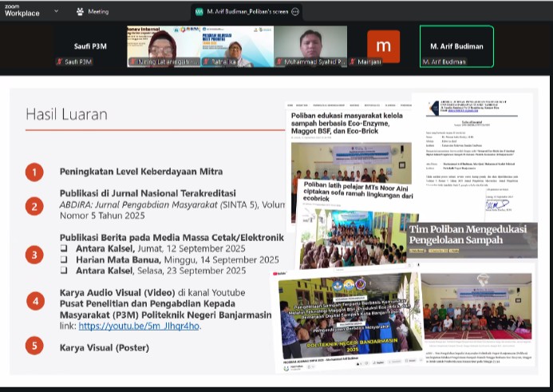Screen dimensions: 553x392
Task: Click the muted mic icon for Saufi P3M
Action: pos(59,61)
